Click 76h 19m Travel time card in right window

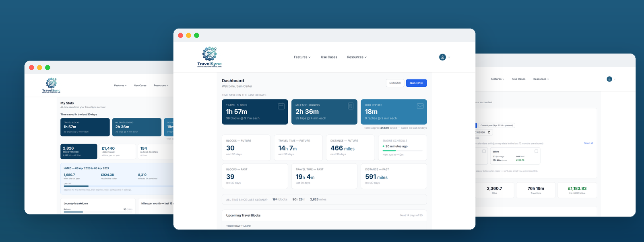pos(536,190)
